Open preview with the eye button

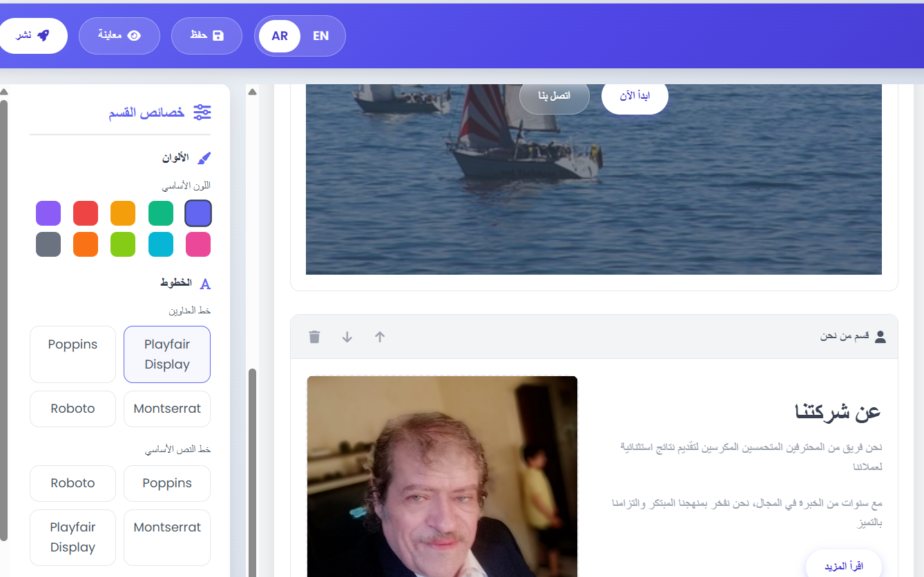coord(119,36)
